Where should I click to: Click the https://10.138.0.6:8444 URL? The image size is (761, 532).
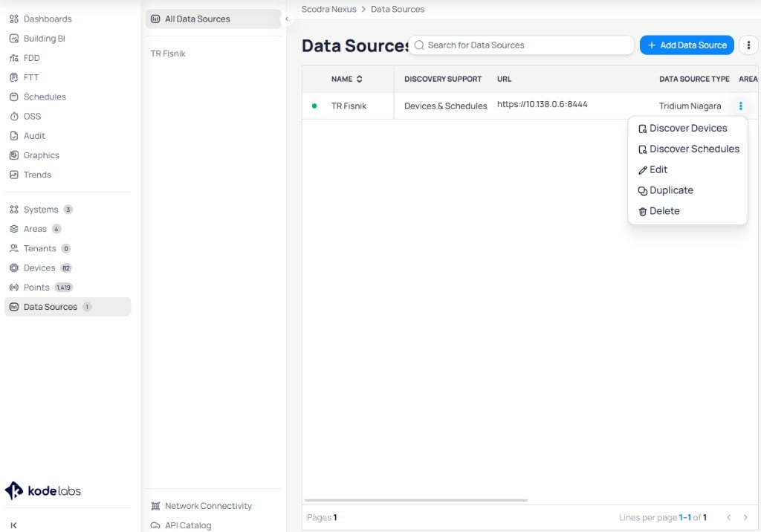point(542,104)
